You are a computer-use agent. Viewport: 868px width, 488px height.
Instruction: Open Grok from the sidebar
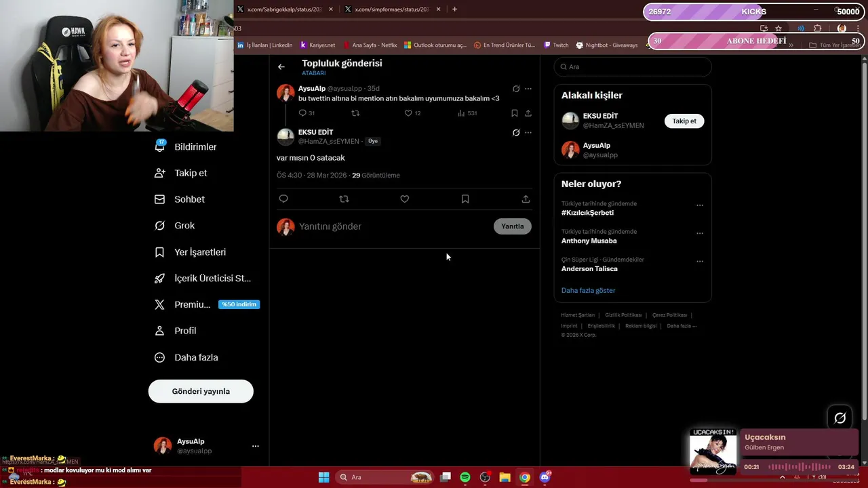[x=175, y=226]
